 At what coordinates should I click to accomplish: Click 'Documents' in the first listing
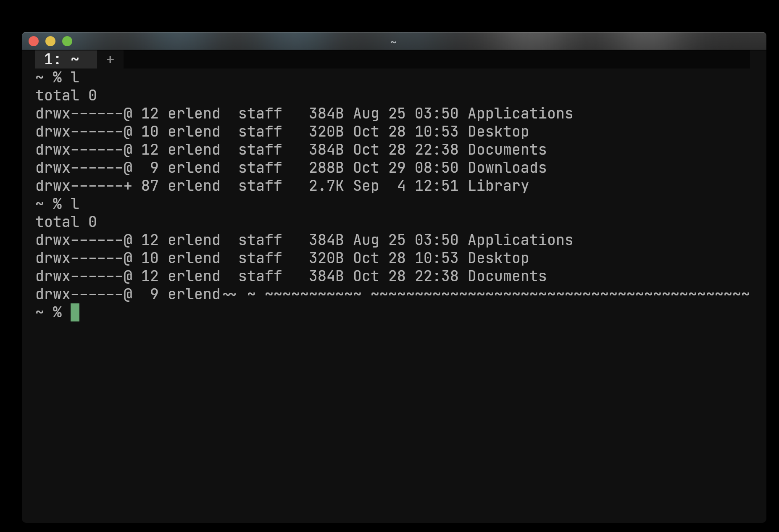point(507,150)
